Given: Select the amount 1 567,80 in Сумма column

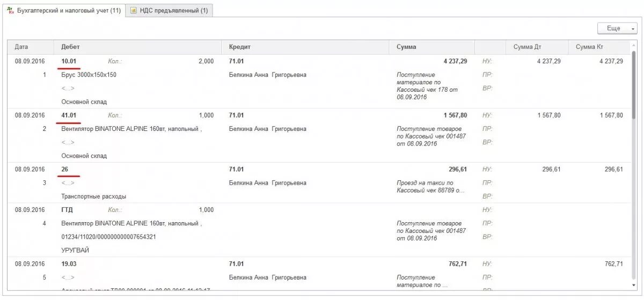Looking at the screenshot, I should (x=455, y=115).
